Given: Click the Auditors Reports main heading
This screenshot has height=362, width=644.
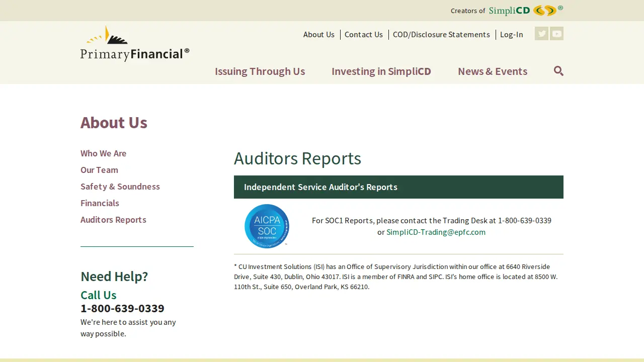Looking at the screenshot, I should point(297,158).
